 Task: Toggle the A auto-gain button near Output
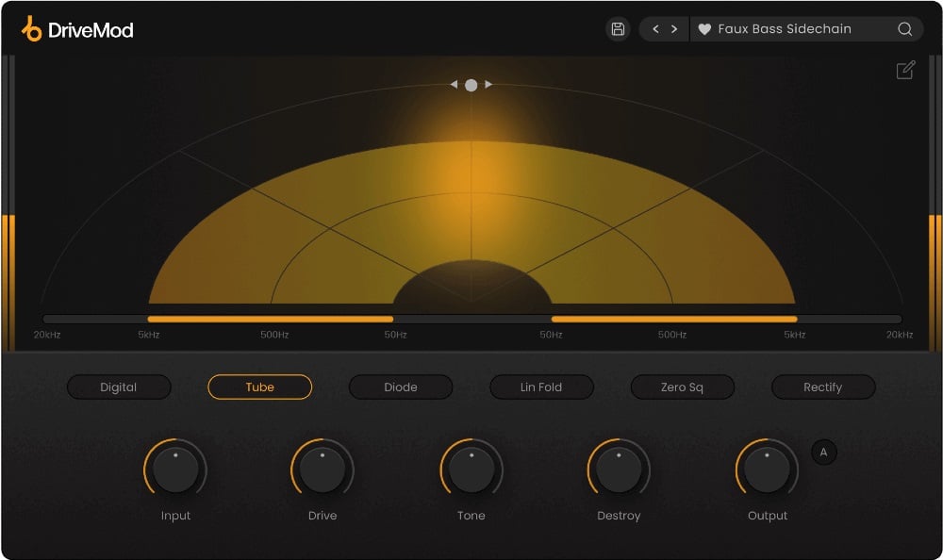[x=823, y=453]
